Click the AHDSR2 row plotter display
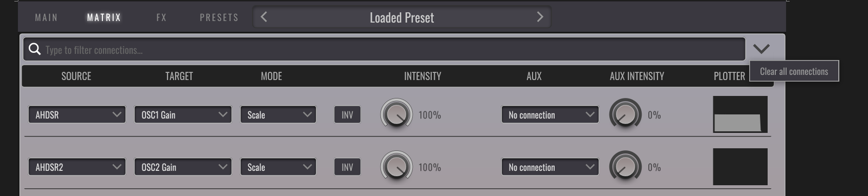This screenshot has height=196, width=868. 740,167
